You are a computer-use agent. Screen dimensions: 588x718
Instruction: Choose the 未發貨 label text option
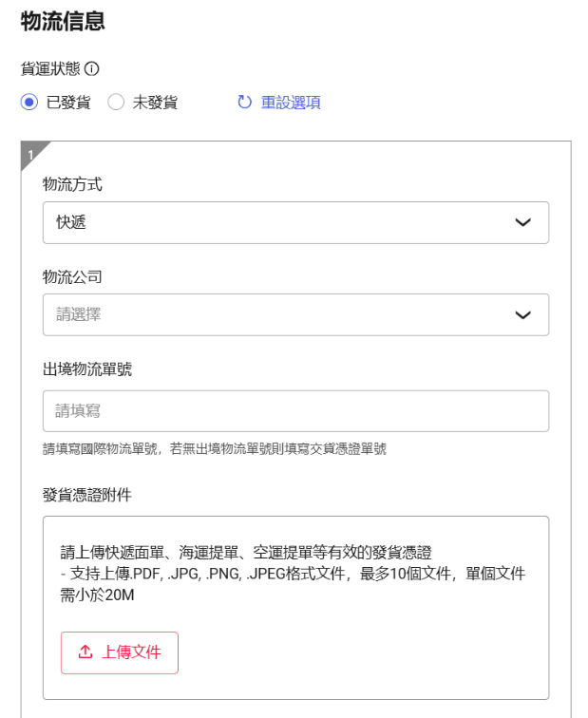pos(155,103)
